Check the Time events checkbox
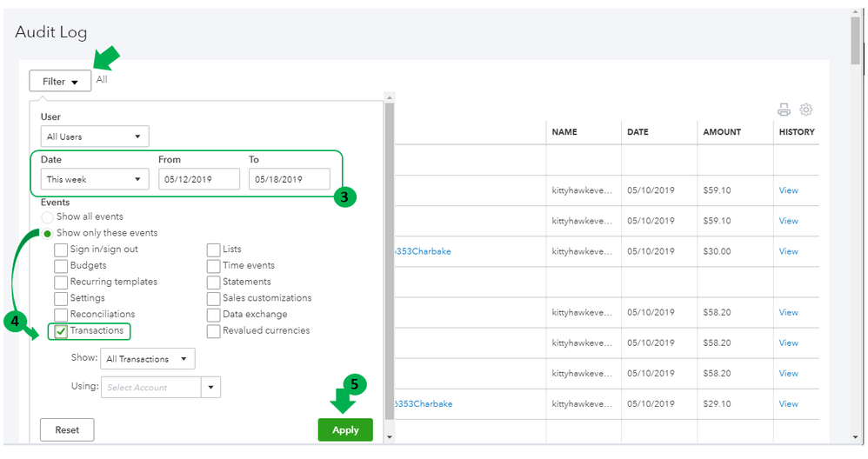Screen dimensions: 868x459 214,266
